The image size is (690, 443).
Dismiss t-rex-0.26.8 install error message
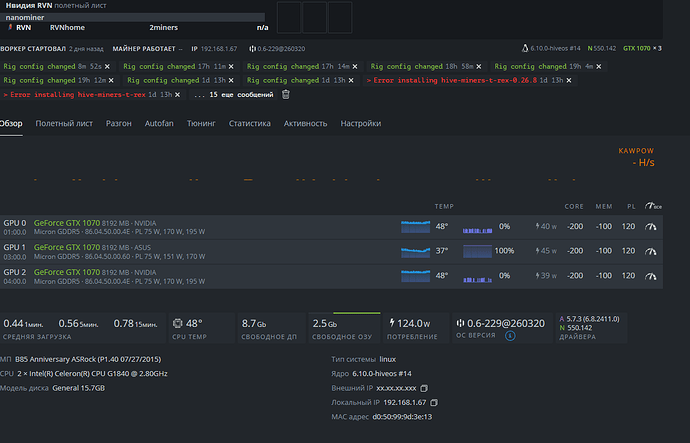tap(569, 81)
